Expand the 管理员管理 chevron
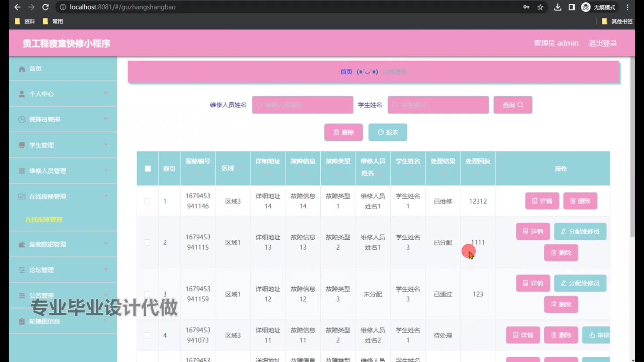 106,119
